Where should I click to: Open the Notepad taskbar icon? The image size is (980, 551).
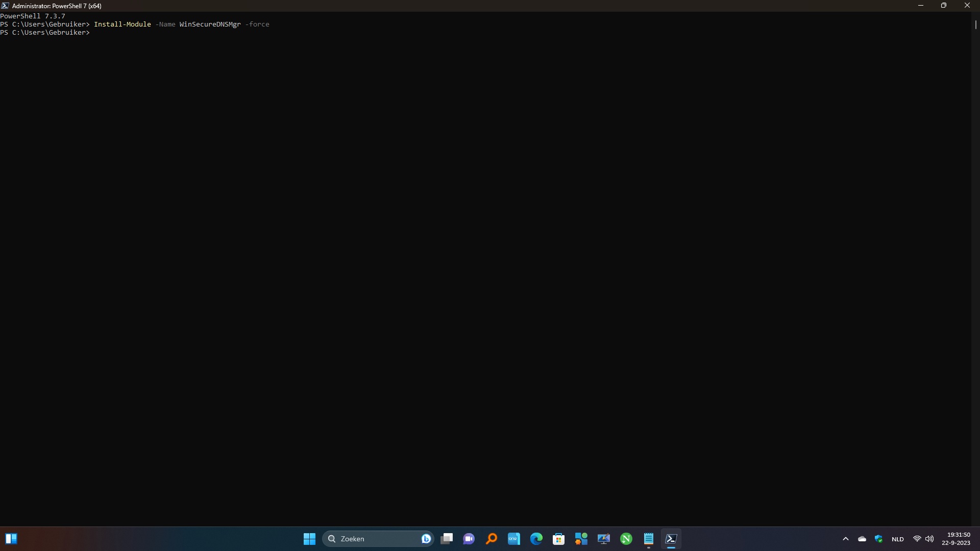pos(649,539)
